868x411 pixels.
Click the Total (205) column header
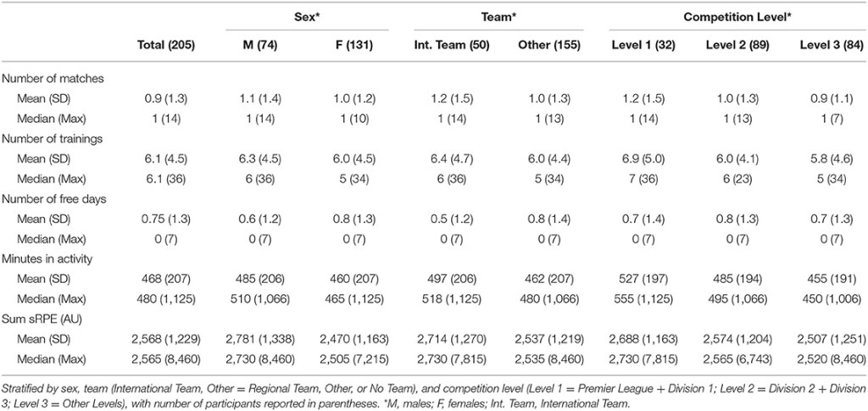pyautogui.click(x=166, y=45)
